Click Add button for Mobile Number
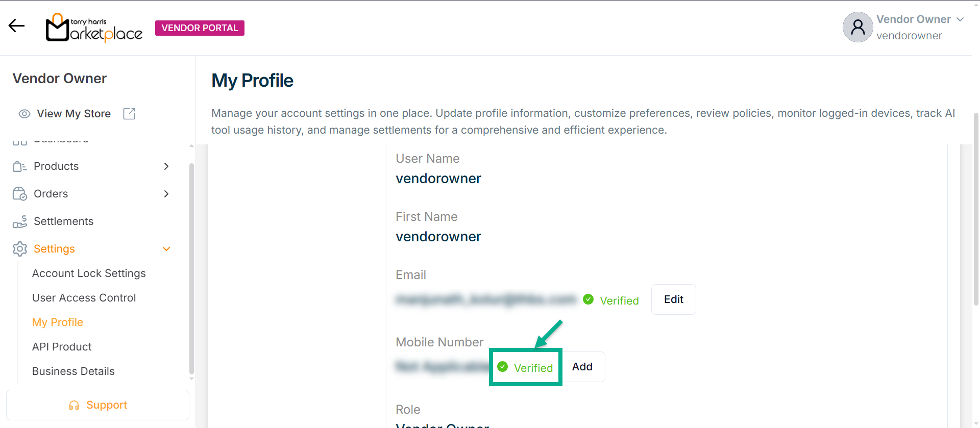 point(582,367)
